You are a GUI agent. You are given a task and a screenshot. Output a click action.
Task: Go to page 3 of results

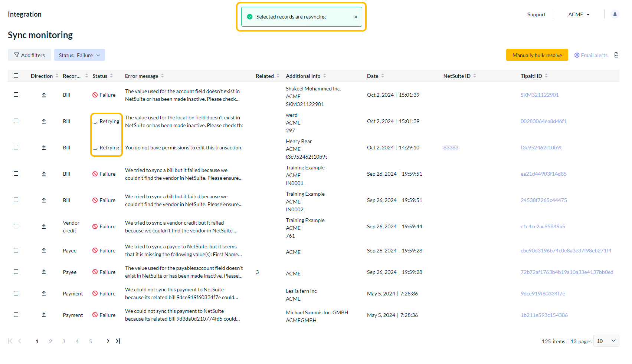(64, 341)
